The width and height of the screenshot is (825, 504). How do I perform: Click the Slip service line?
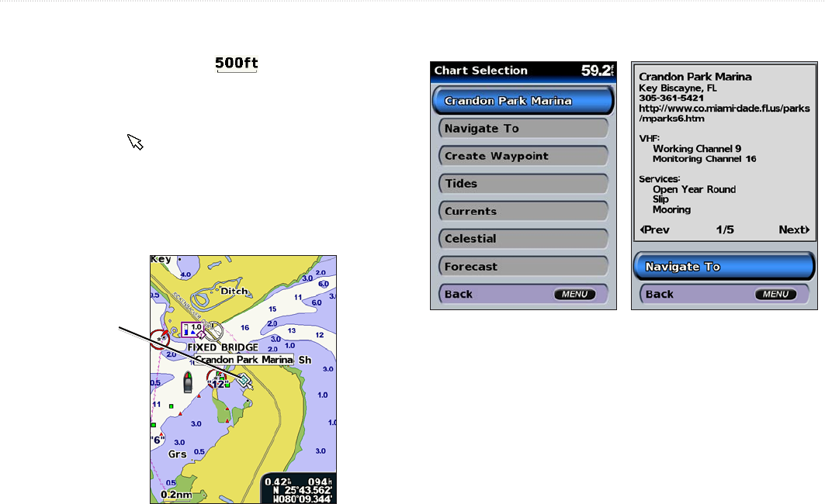(x=660, y=199)
